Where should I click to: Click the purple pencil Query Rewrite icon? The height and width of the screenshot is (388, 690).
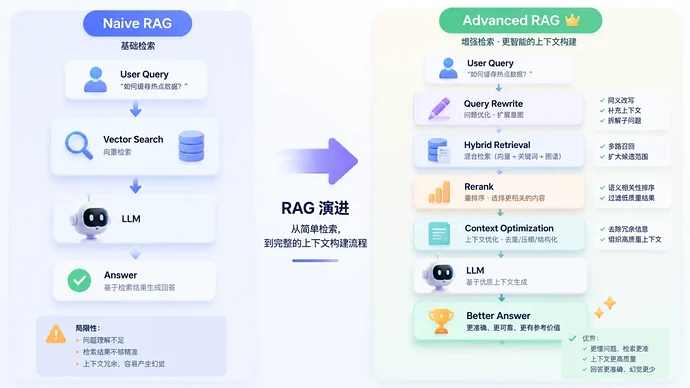(x=439, y=109)
